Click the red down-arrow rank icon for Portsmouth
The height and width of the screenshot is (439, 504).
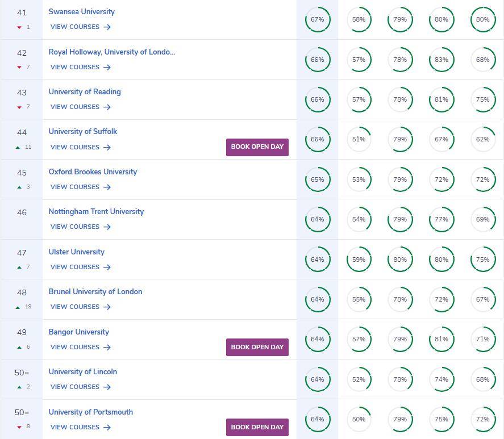[x=19, y=427]
